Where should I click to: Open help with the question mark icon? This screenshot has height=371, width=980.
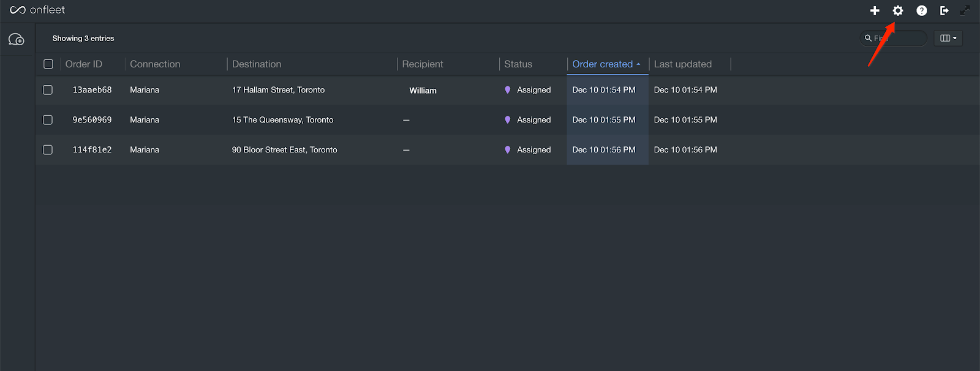click(x=921, y=10)
